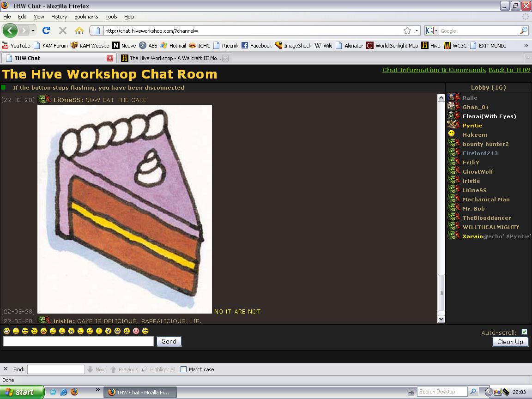The image size is (532, 399).
Task: Follow the Back to THW link
Action: (x=509, y=70)
